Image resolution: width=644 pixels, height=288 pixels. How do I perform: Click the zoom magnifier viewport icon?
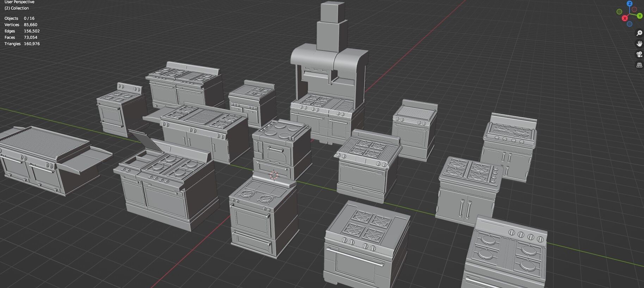tap(639, 33)
